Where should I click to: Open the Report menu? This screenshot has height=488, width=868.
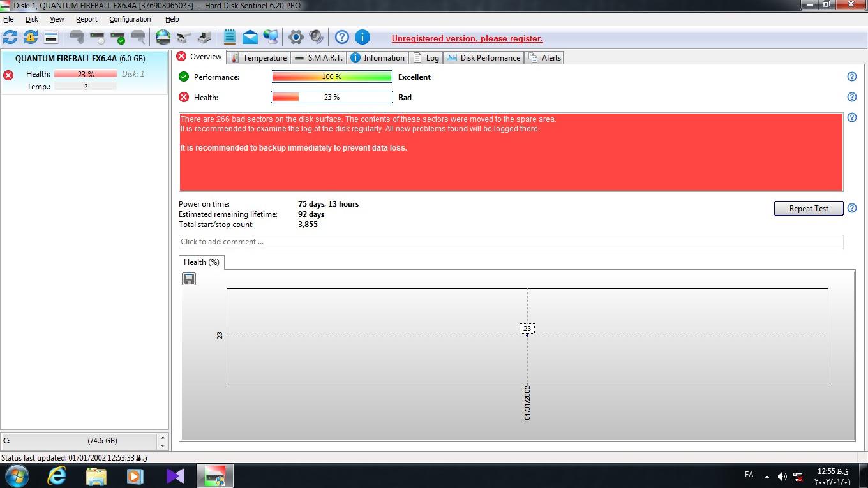tap(87, 19)
